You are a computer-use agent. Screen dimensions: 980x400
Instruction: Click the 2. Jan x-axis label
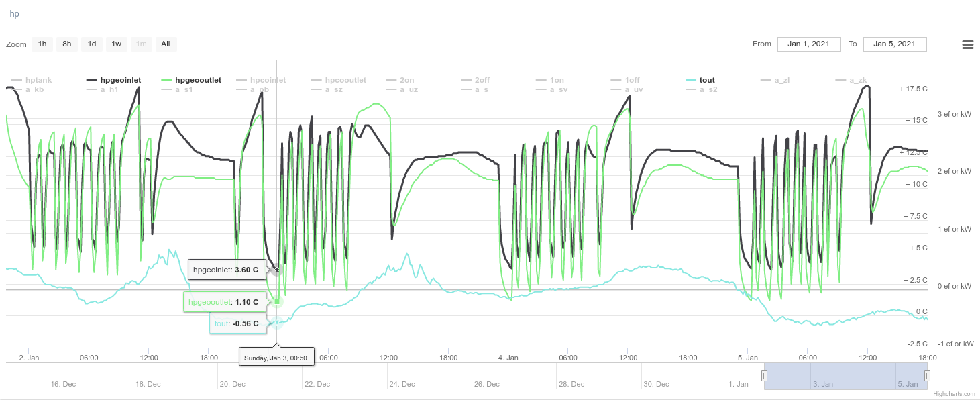[30, 358]
